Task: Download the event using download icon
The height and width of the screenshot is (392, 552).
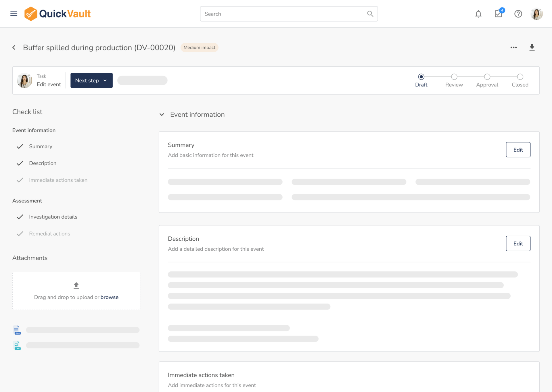Action: tap(532, 47)
